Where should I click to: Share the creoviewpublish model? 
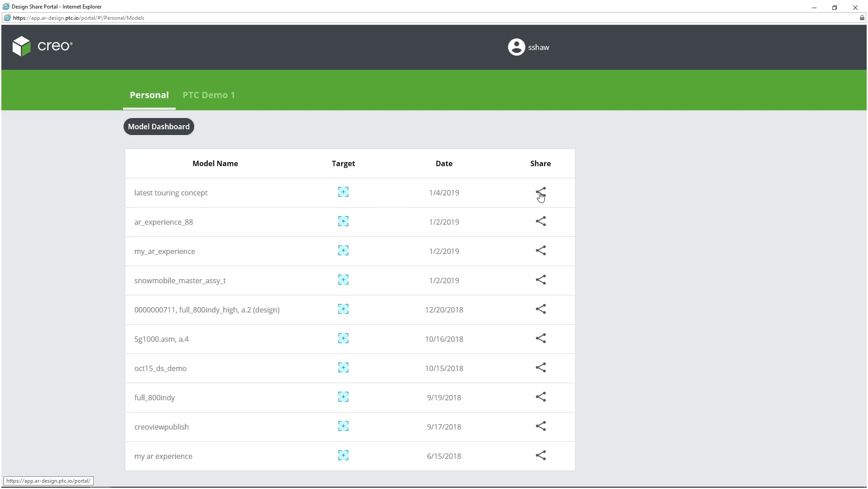click(x=540, y=426)
